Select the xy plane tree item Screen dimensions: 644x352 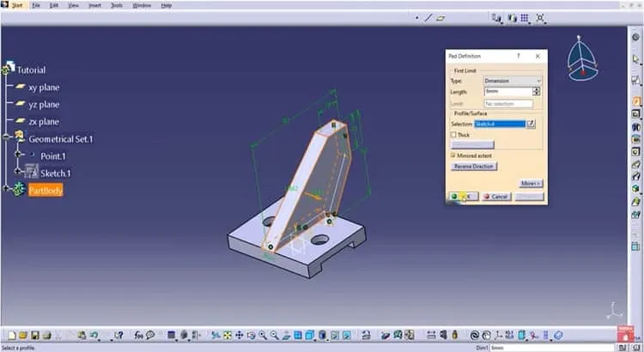(x=44, y=88)
